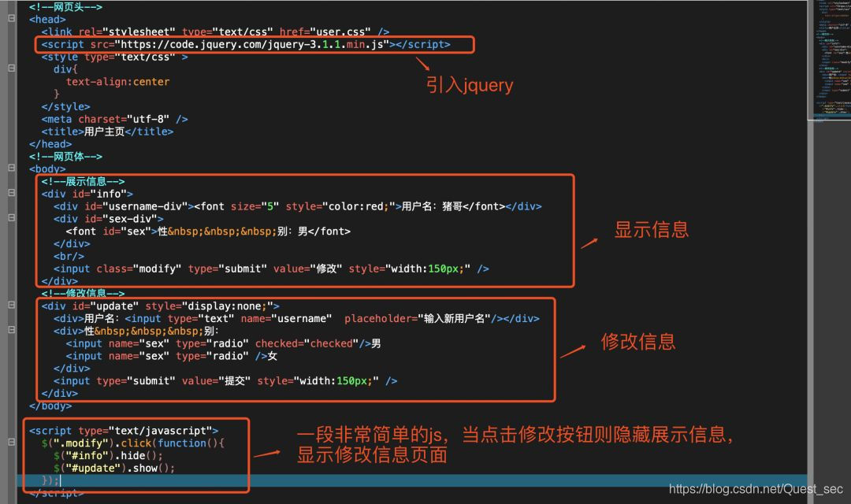Click the input name="username" placeholder line
The image size is (851, 504).
296,319
